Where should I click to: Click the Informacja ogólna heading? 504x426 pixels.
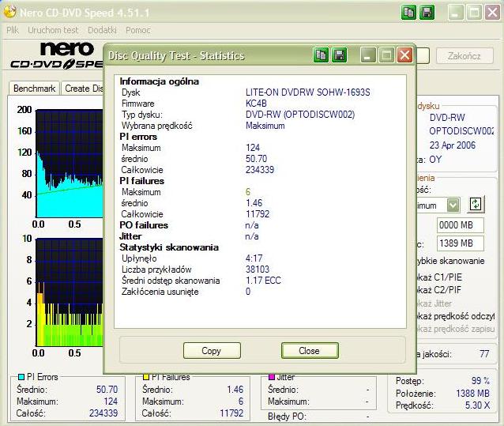click(x=159, y=81)
